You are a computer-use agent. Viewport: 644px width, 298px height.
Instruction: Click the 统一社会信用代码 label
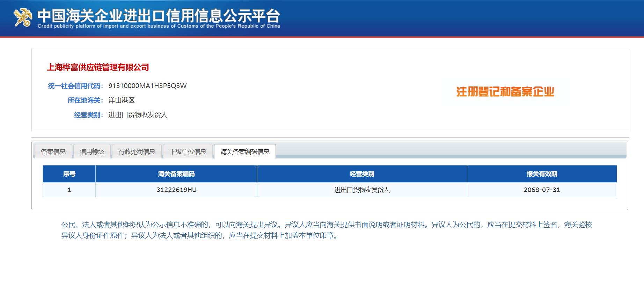pos(75,86)
